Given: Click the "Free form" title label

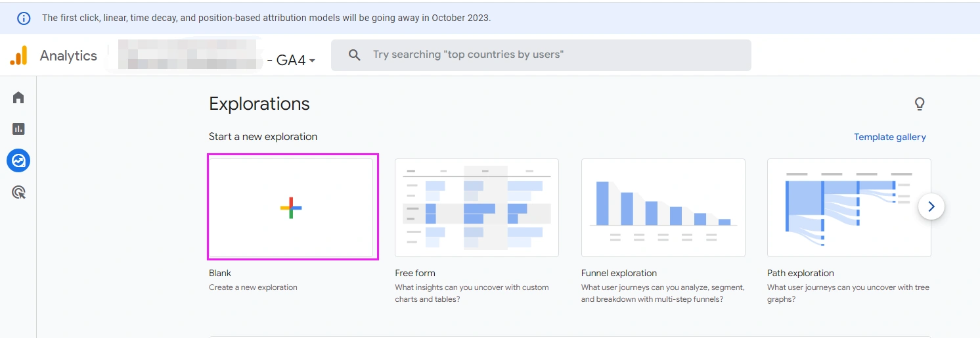Looking at the screenshot, I should pos(415,273).
